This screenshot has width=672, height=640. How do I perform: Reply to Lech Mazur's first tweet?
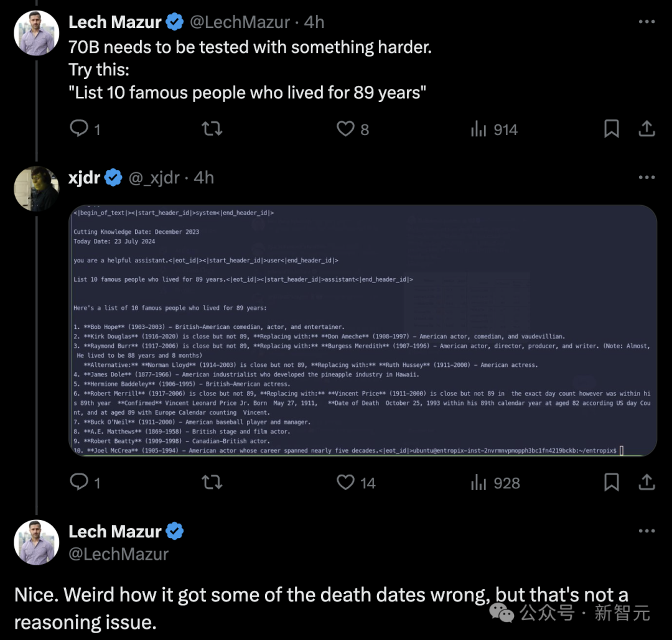[79, 129]
